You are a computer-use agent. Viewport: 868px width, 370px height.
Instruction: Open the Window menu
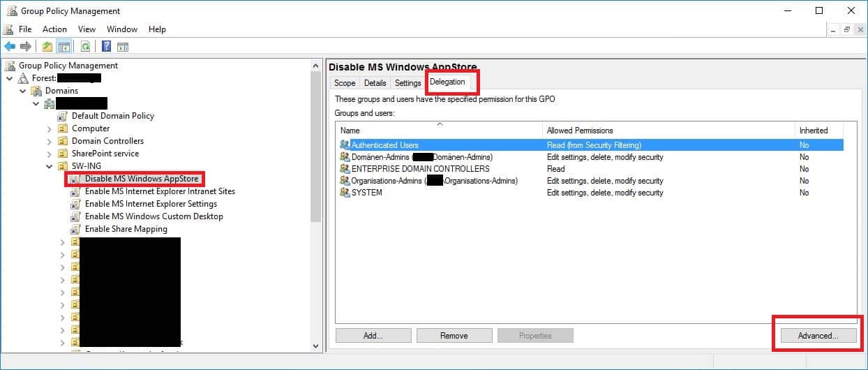tap(122, 29)
